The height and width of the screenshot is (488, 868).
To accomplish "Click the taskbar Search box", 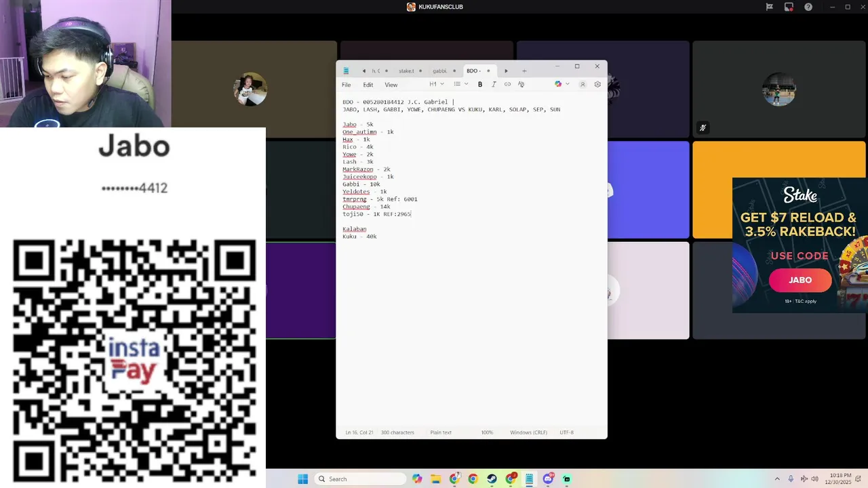I will (361, 479).
